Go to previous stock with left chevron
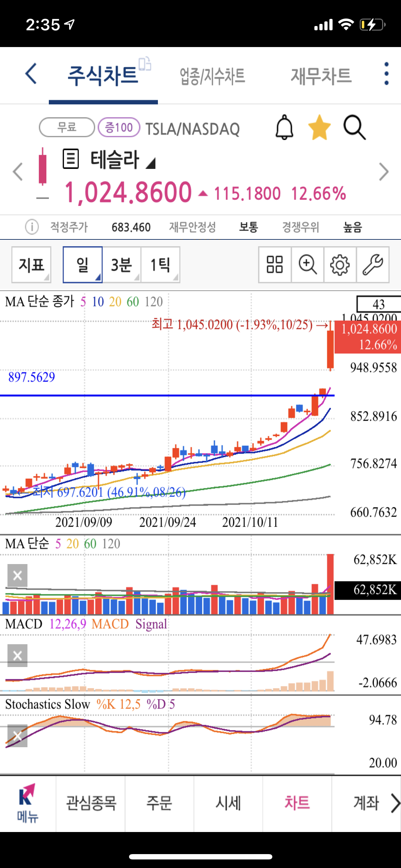The image size is (401, 868). coord(18,172)
